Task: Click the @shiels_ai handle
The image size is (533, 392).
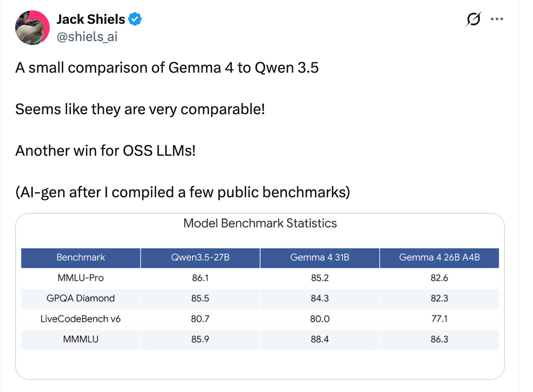Action: point(87,37)
